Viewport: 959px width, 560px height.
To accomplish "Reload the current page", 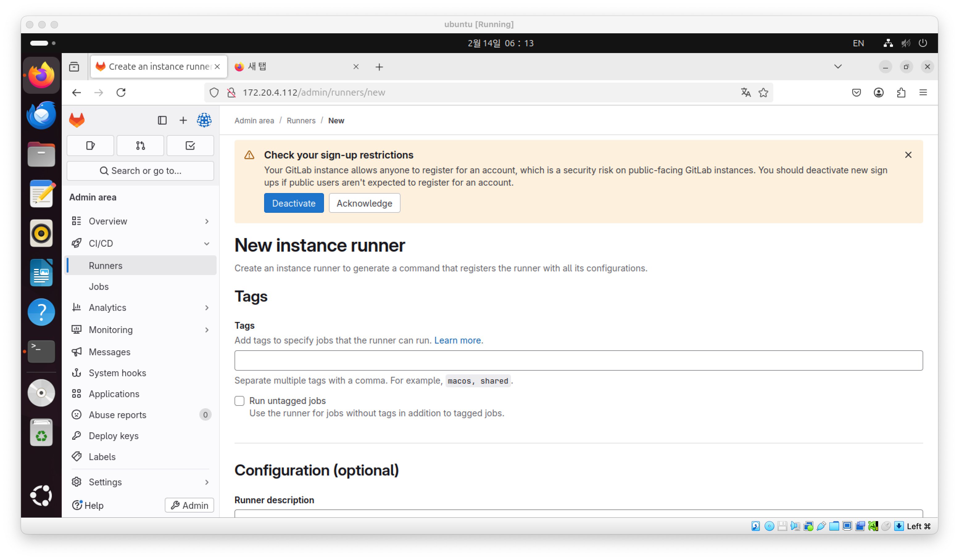I will coord(121,93).
